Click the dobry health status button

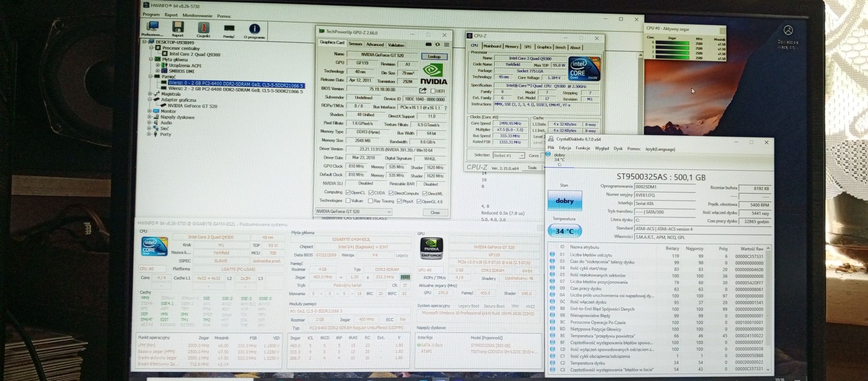pyautogui.click(x=565, y=201)
